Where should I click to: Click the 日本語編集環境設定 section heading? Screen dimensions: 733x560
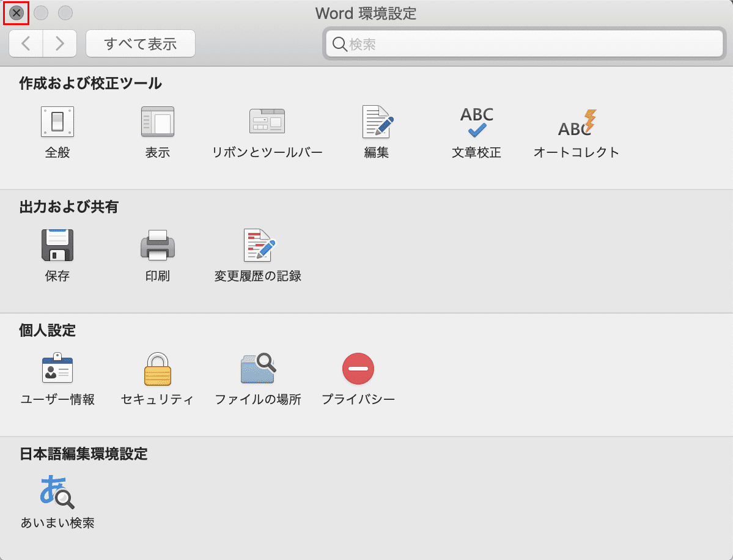coord(83,454)
